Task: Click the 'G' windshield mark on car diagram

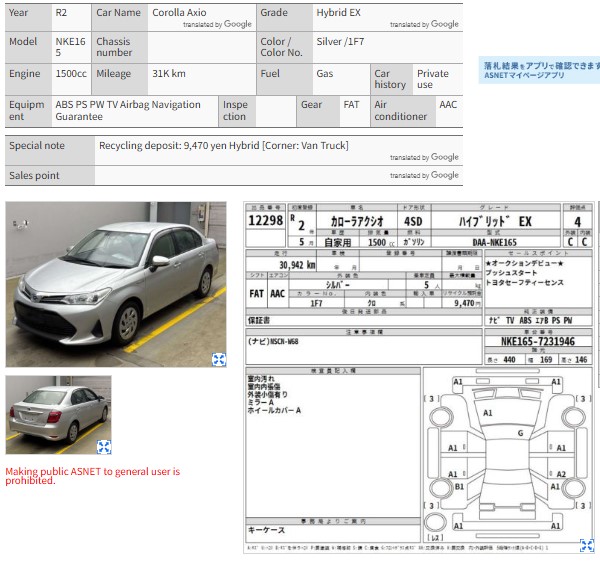Action: [520, 433]
